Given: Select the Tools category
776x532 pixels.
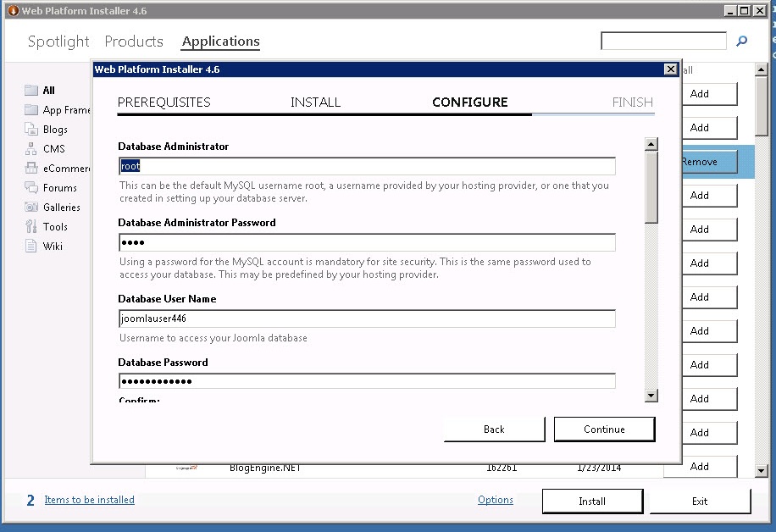Looking at the screenshot, I should point(55,227).
